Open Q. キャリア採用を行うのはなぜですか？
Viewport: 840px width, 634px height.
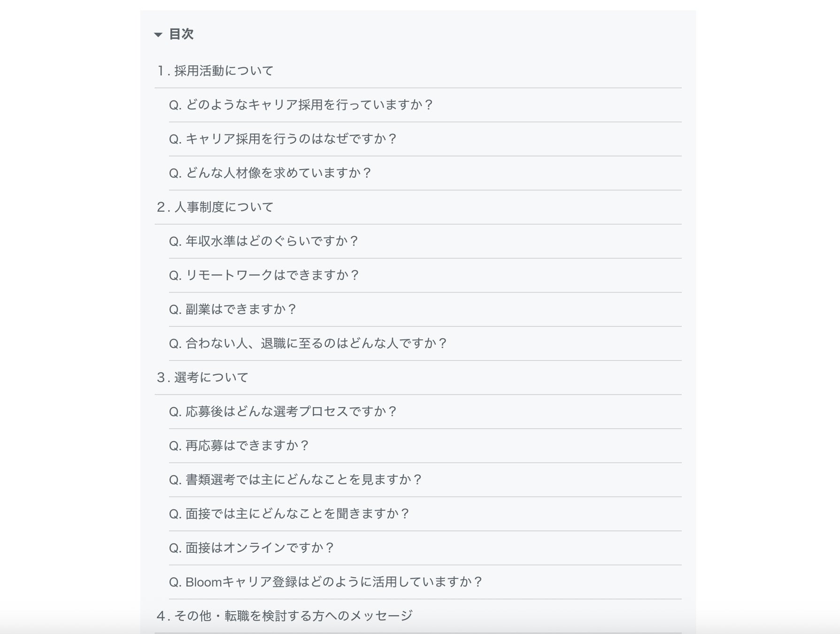coord(283,139)
